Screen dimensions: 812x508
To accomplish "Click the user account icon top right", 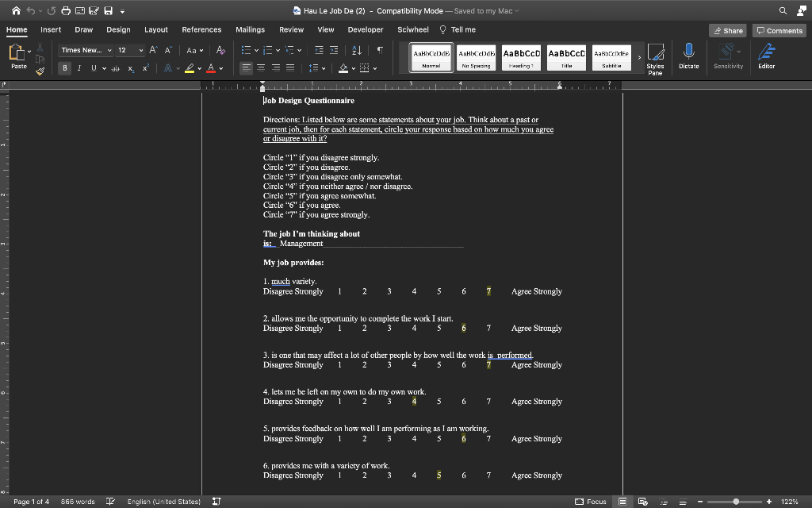I will [801, 10].
